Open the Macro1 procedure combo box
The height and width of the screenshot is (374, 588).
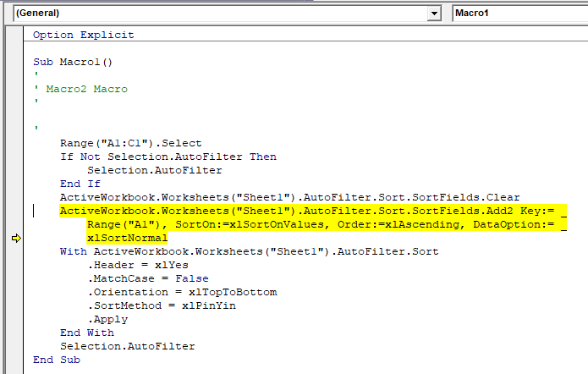tap(519, 14)
